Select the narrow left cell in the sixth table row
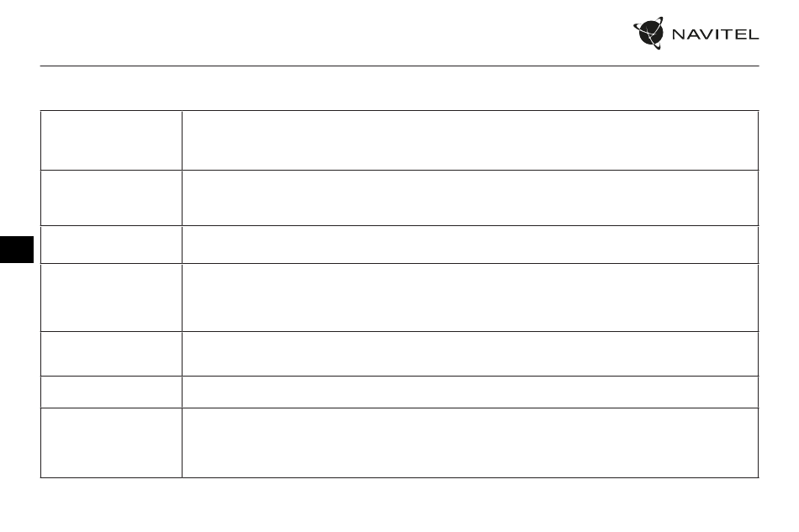 111,392
